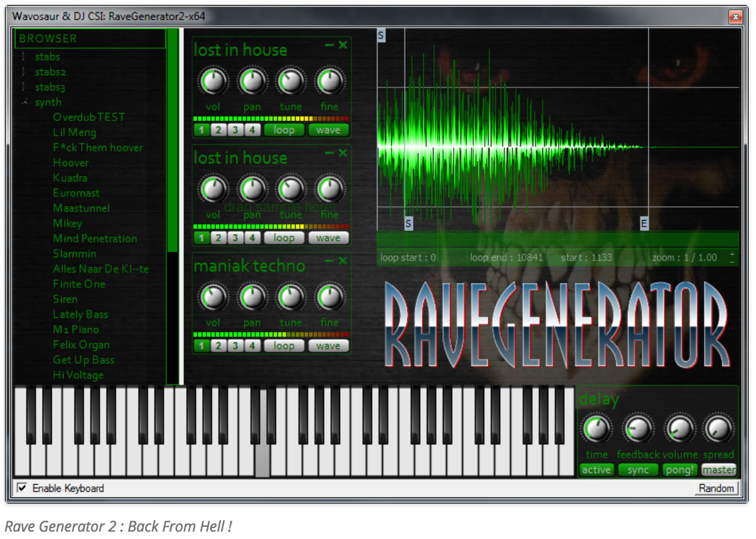Click the Random button
The width and height of the screenshot is (756, 539).
pos(717,488)
